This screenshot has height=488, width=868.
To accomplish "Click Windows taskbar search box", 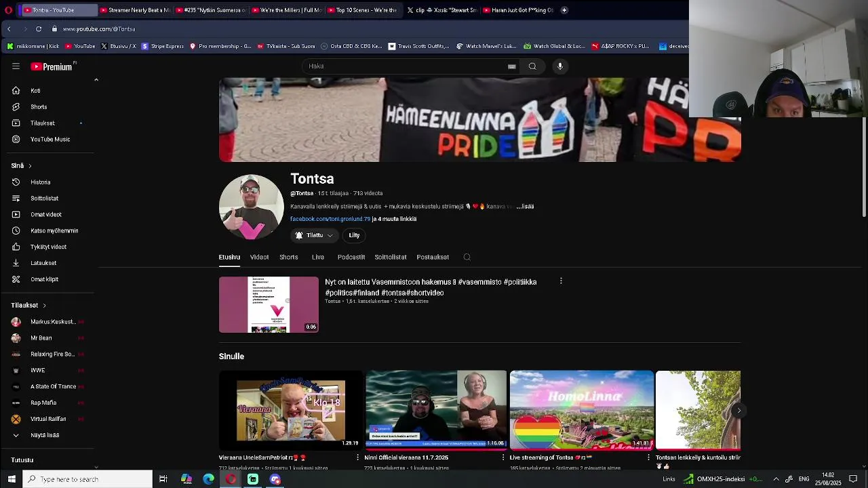I will pyautogui.click(x=87, y=479).
